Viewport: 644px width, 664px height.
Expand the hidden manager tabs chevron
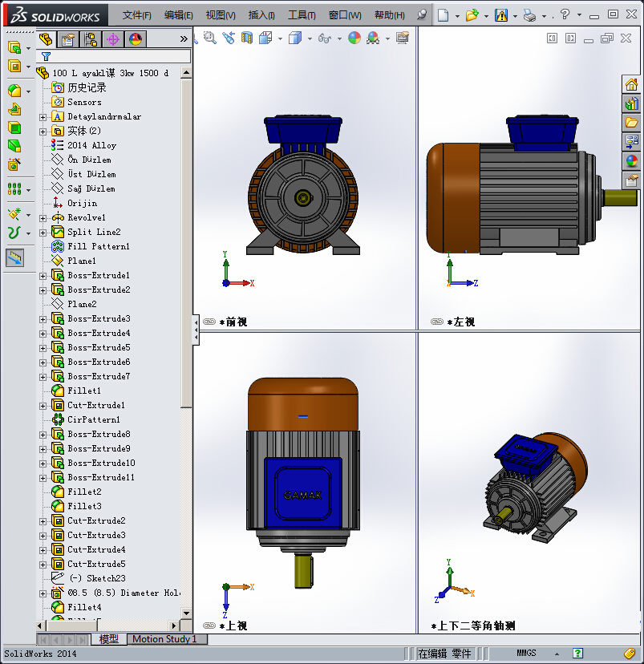coord(184,39)
